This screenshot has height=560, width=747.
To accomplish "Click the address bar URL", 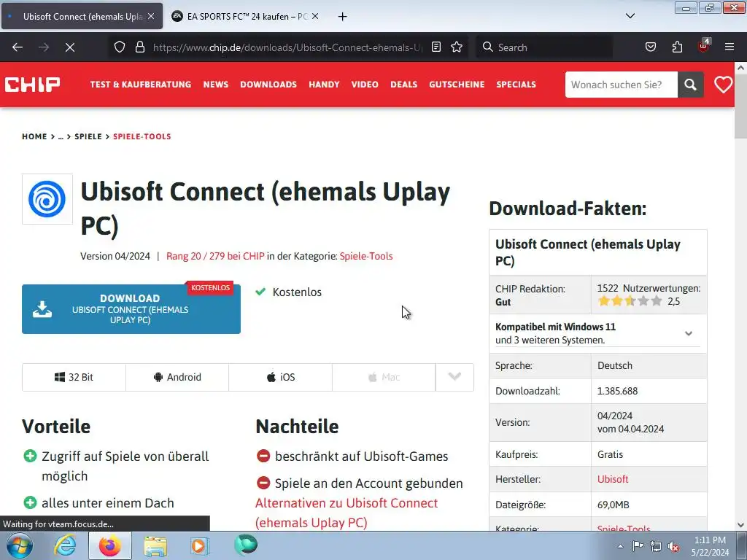I will tap(287, 47).
